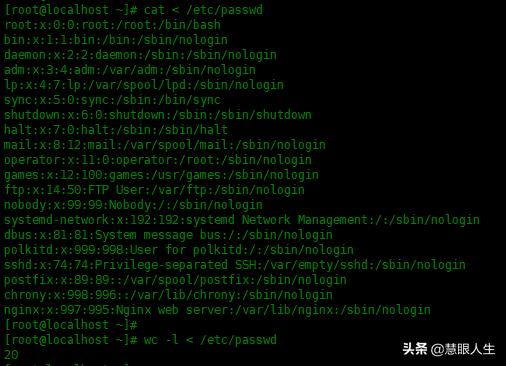The width and height of the screenshot is (506, 366).
Task: Select the systemd-network Network Management line
Action: (x=242, y=220)
